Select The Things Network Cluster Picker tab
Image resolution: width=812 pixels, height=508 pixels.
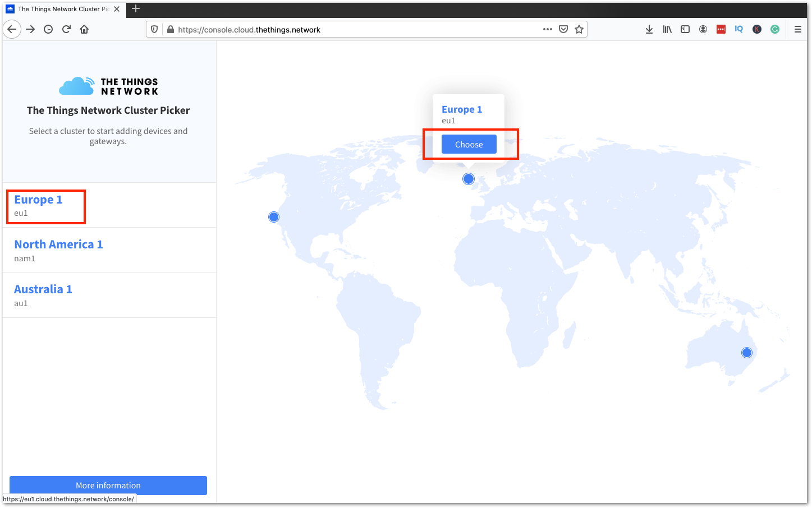[x=63, y=9]
